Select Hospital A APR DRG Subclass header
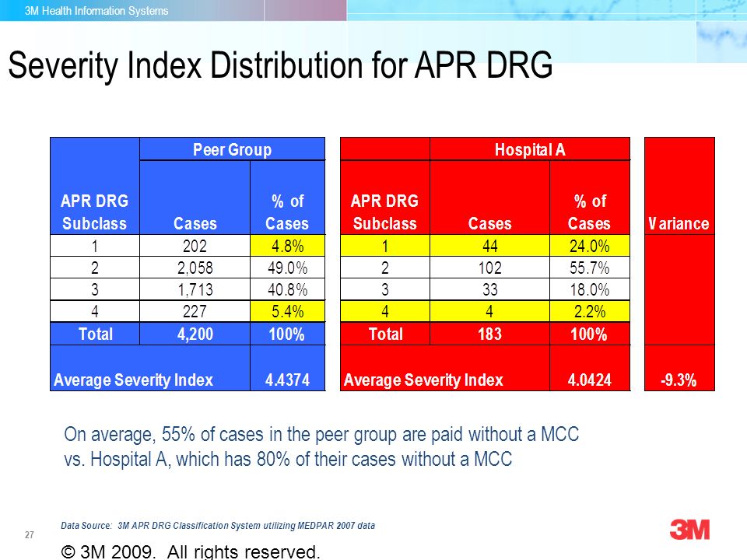This screenshot has width=747, height=560. pyautogui.click(x=385, y=212)
